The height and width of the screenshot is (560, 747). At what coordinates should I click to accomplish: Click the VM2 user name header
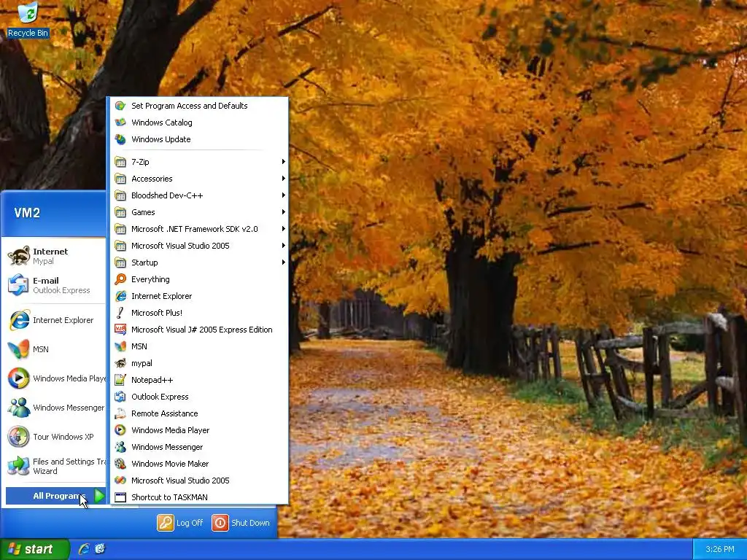pos(27,213)
